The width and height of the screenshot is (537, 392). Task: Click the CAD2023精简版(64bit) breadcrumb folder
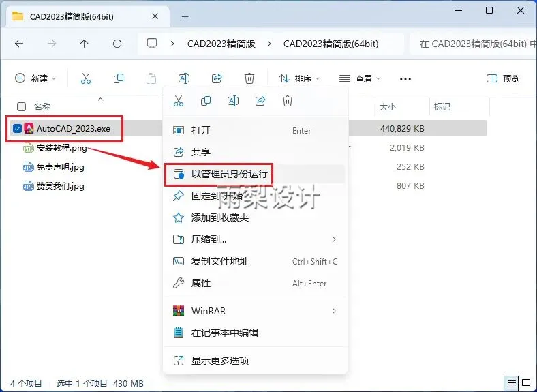click(x=331, y=44)
